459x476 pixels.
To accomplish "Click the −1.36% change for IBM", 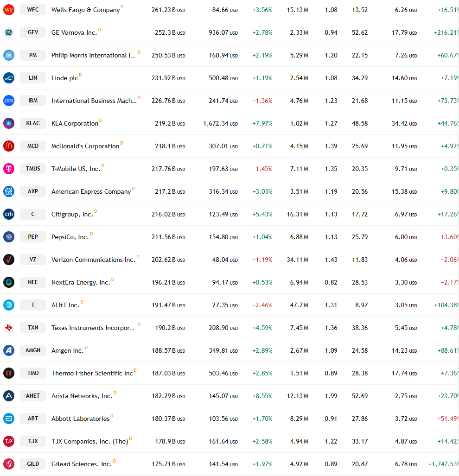I will [x=262, y=101].
